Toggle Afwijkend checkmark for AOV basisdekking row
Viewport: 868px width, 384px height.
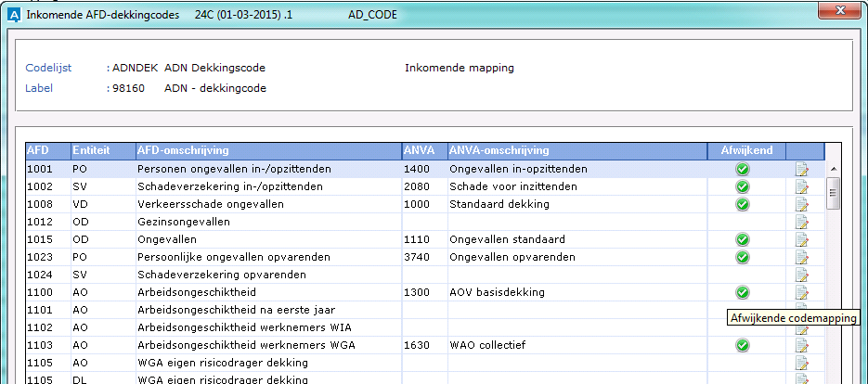click(x=742, y=292)
